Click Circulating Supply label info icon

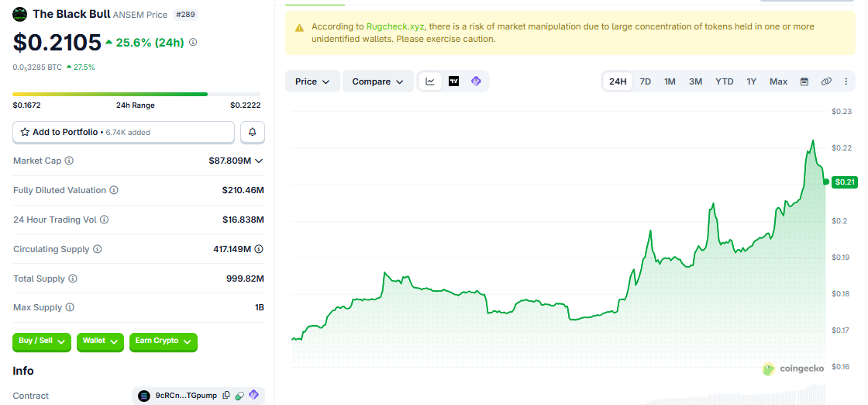click(98, 249)
